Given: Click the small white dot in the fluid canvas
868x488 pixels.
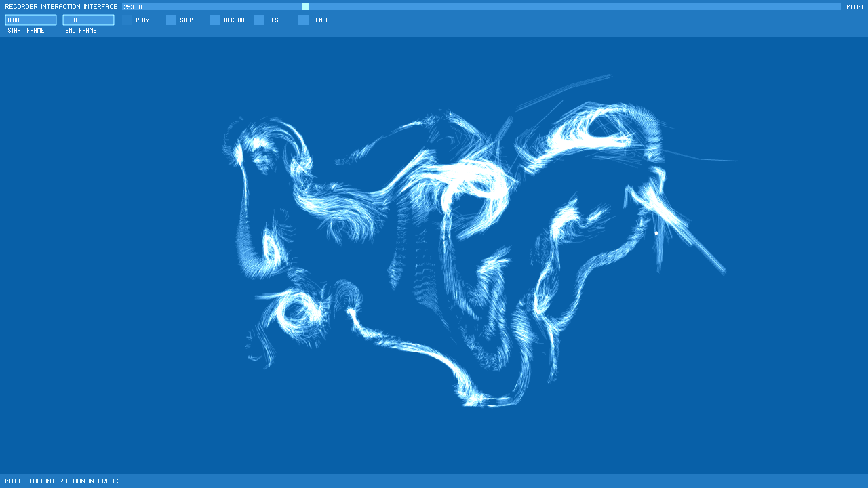Looking at the screenshot, I should (x=656, y=233).
